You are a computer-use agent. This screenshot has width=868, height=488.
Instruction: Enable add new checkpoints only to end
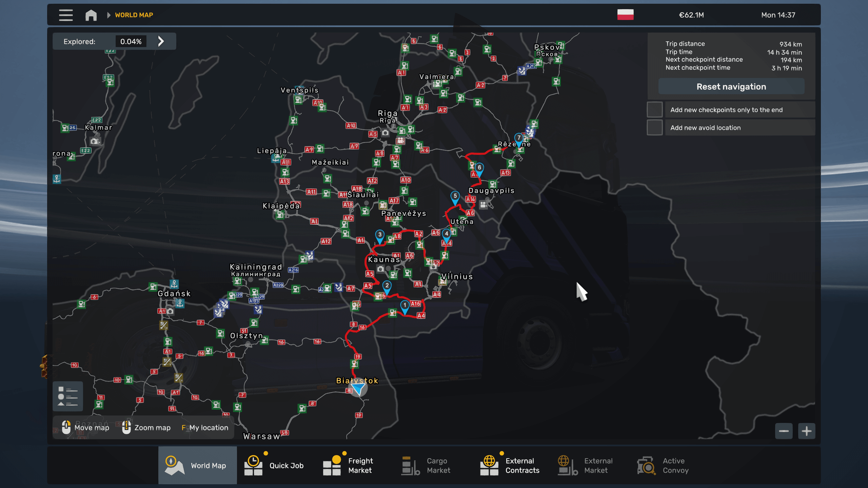pyautogui.click(x=654, y=109)
